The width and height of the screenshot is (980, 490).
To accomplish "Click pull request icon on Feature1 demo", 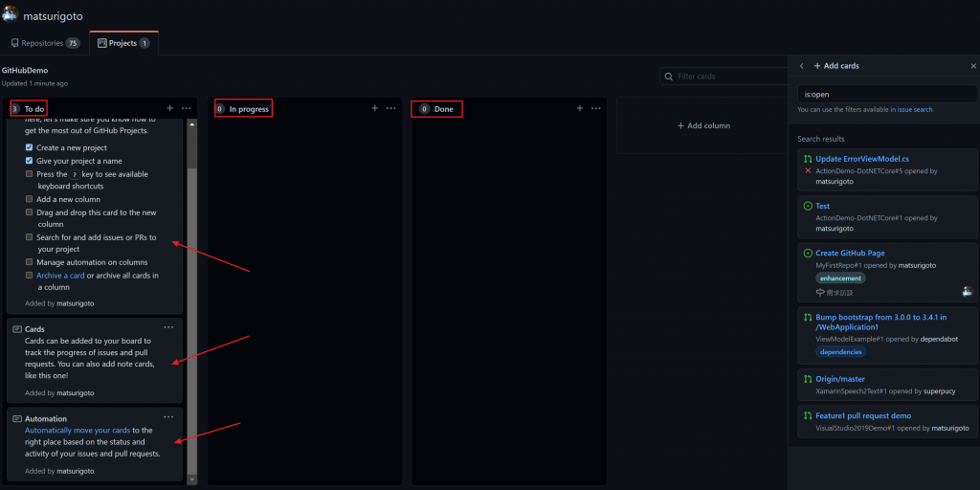I will pyautogui.click(x=808, y=415).
